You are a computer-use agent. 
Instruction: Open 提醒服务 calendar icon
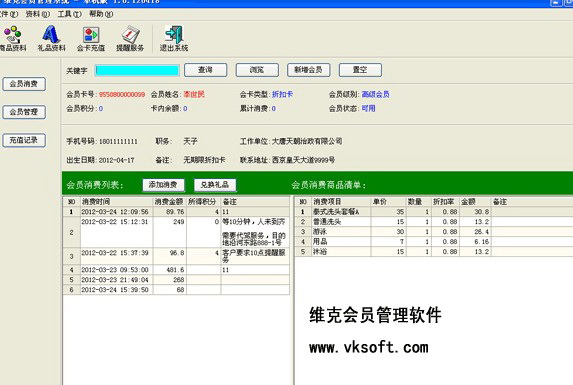(130, 38)
